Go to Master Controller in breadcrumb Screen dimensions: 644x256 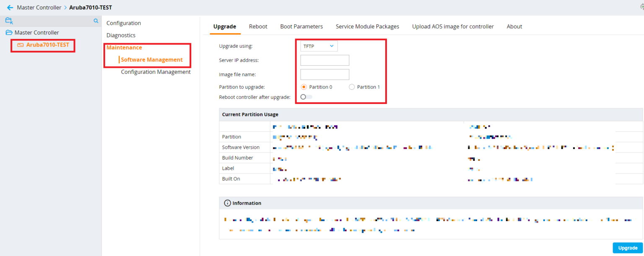pyautogui.click(x=39, y=8)
